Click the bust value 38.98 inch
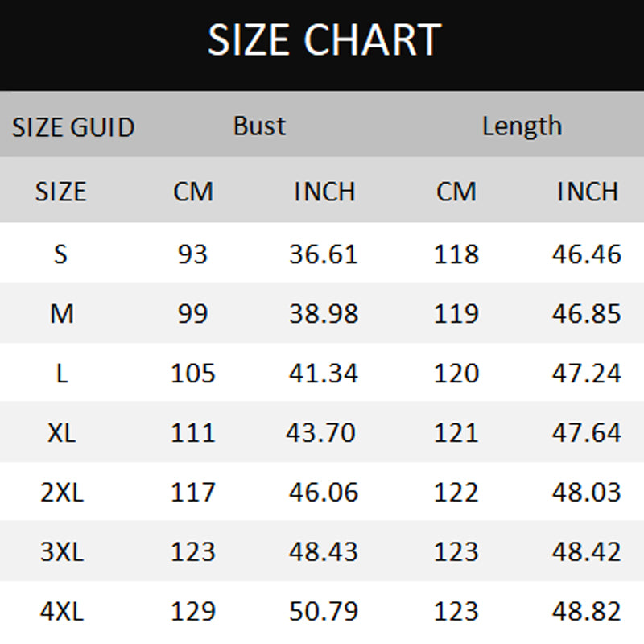Viewport: 644px width, 644px height. pos(324,313)
